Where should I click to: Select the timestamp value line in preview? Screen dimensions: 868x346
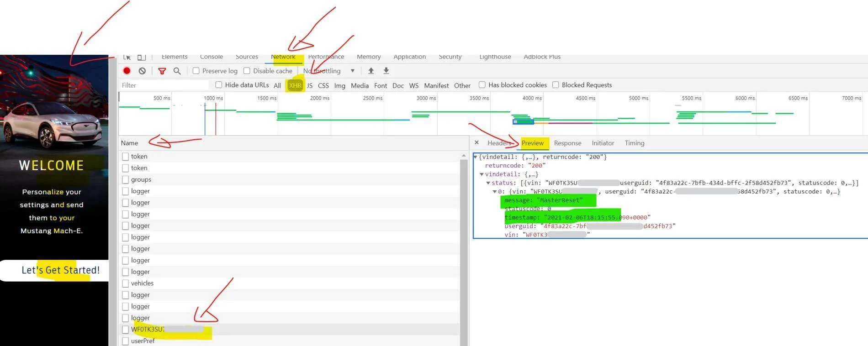coord(577,217)
